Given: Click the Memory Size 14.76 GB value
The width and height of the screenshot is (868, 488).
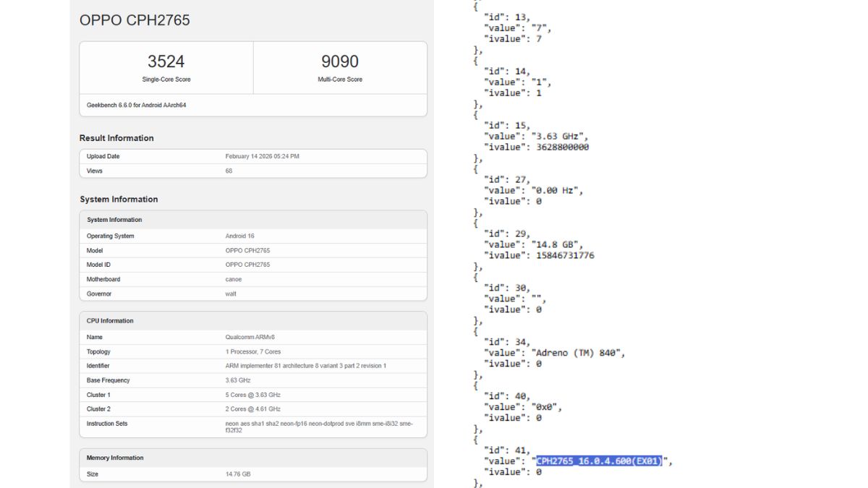Looking at the screenshot, I should coord(238,474).
